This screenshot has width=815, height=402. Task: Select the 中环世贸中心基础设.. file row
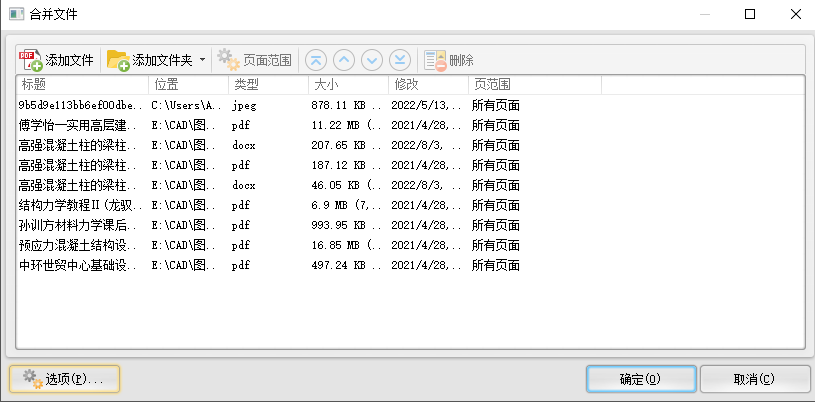(x=411, y=265)
